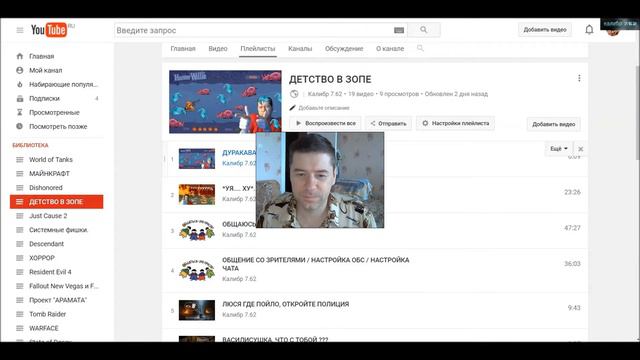This screenshot has height=360, width=640.
Task: Open the on-screen keyboard icon
Action: pyautogui.click(x=399, y=30)
